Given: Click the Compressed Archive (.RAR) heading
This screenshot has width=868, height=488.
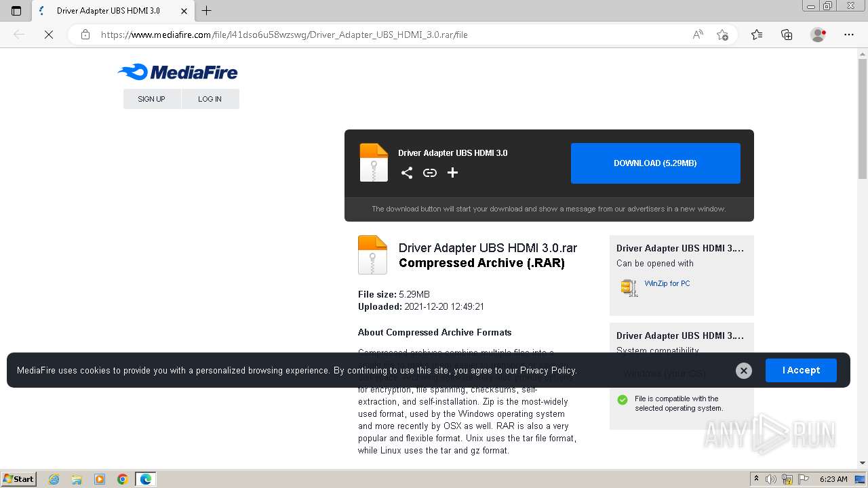Looking at the screenshot, I should tap(481, 263).
